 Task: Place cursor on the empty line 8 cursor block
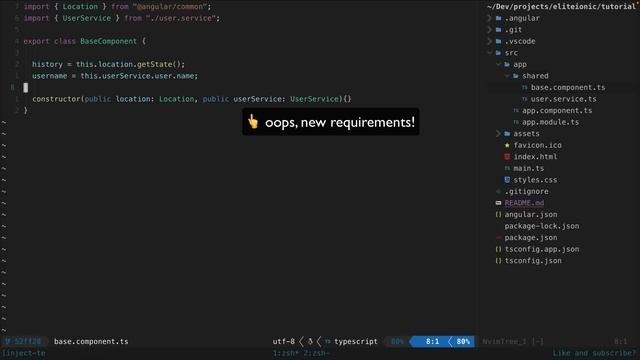point(26,87)
